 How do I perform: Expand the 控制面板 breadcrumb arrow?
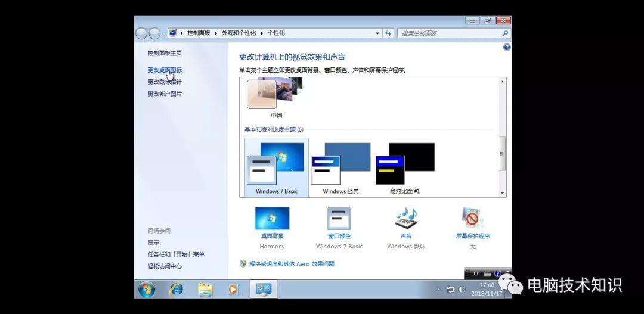[x=216, y=33]
